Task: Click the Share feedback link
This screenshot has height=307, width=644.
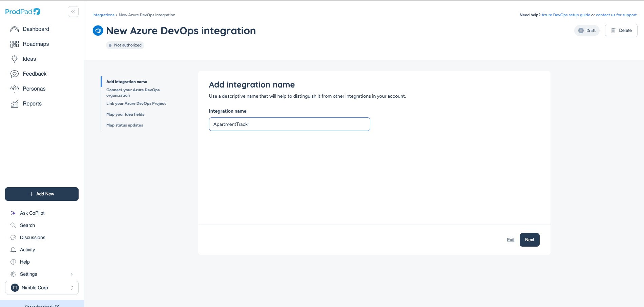Action: coord(42,305)
